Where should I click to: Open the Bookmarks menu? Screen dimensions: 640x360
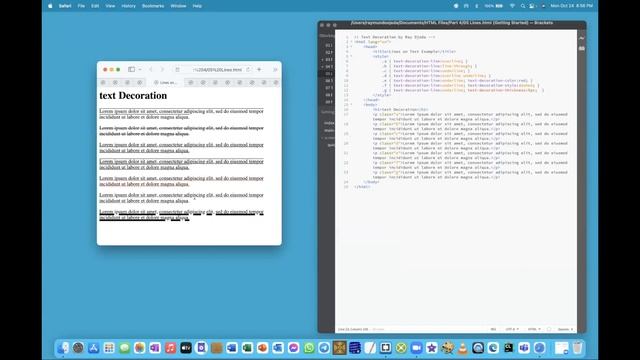(x=153, y=6)
